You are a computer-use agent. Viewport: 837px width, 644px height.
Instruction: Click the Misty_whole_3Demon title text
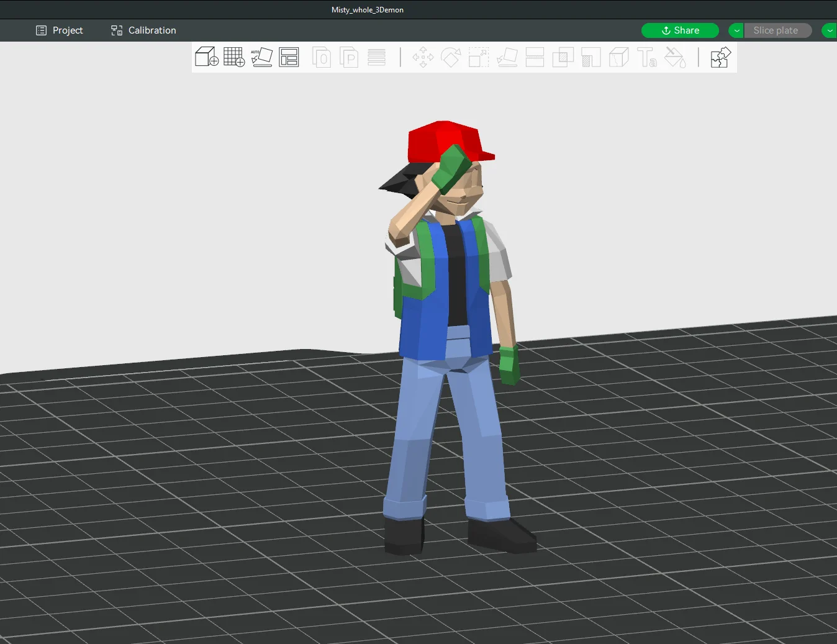pyautogui.click(x=368, y=10)
